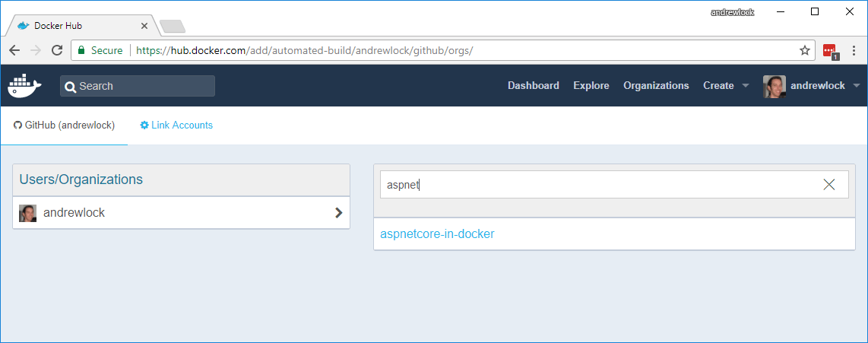Click the Docker whale logo
This screenshot has width=868, height=343.
(x=24, y=85)
